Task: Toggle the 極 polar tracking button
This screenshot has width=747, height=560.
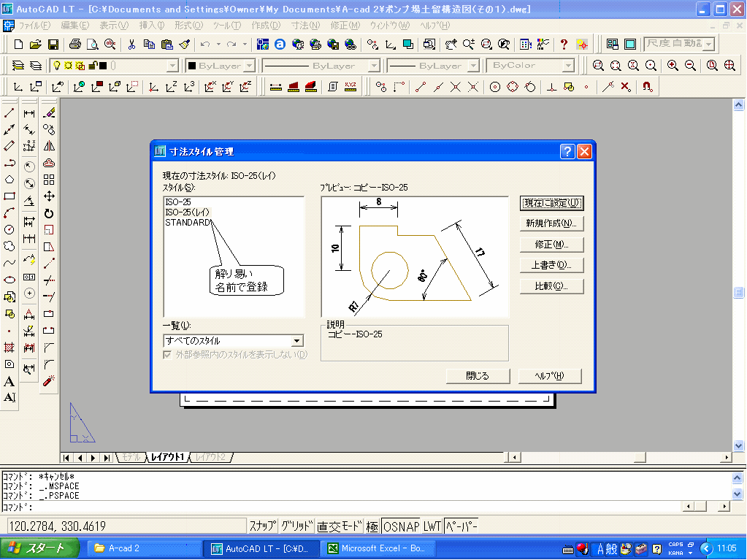Action: coord(372,526)
